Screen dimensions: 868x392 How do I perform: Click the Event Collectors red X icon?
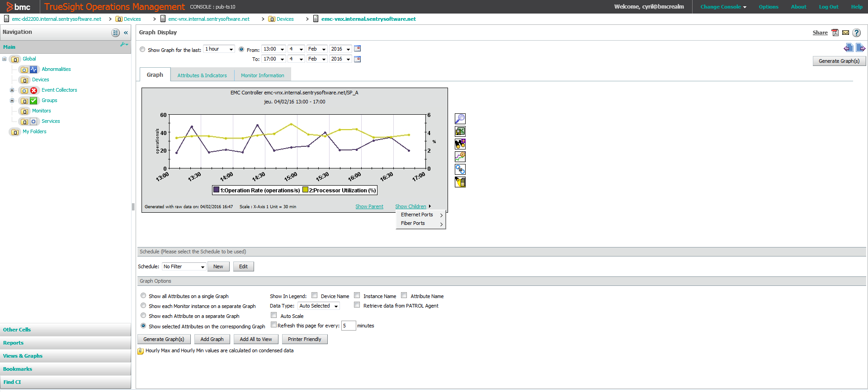coord(33,90)
